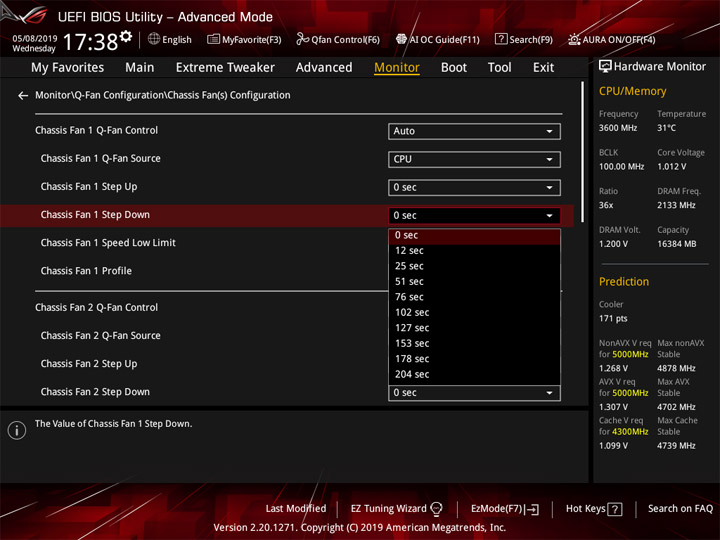The width and height of the screenshot is (720, 540).
Task: Open Search(F9) tool
Action: click(524, 39)
